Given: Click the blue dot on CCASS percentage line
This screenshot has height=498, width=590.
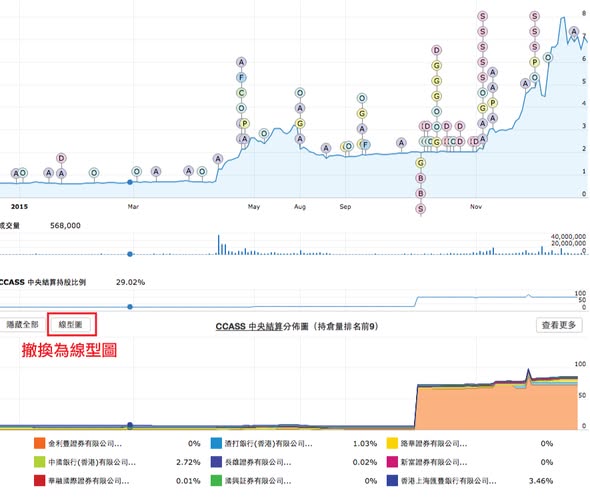Looking at the screenshot, I should pos(130,307).
